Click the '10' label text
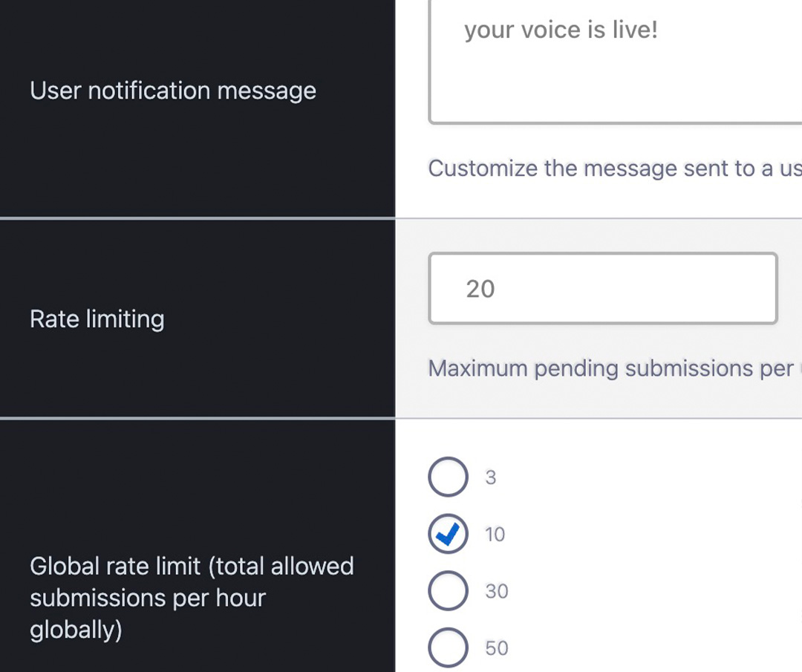The height and width of the screenshot is (672, 802). pyautogui.click(x=495, y=535)
